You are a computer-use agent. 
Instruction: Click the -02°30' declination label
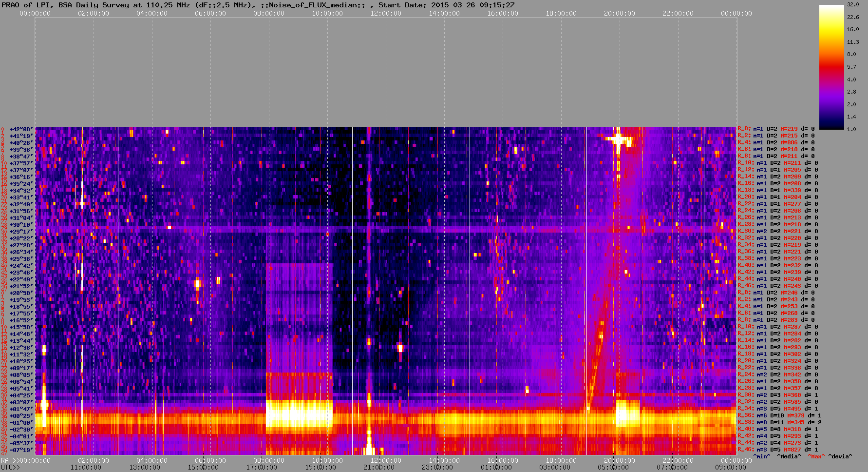coord(21,430)
